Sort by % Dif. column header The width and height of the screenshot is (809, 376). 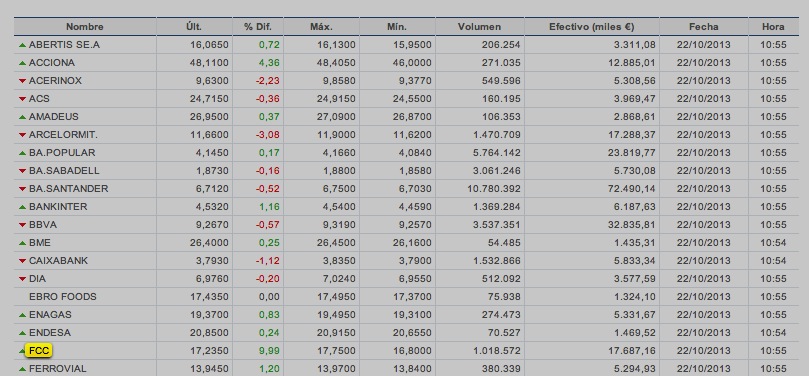(258, 27)
